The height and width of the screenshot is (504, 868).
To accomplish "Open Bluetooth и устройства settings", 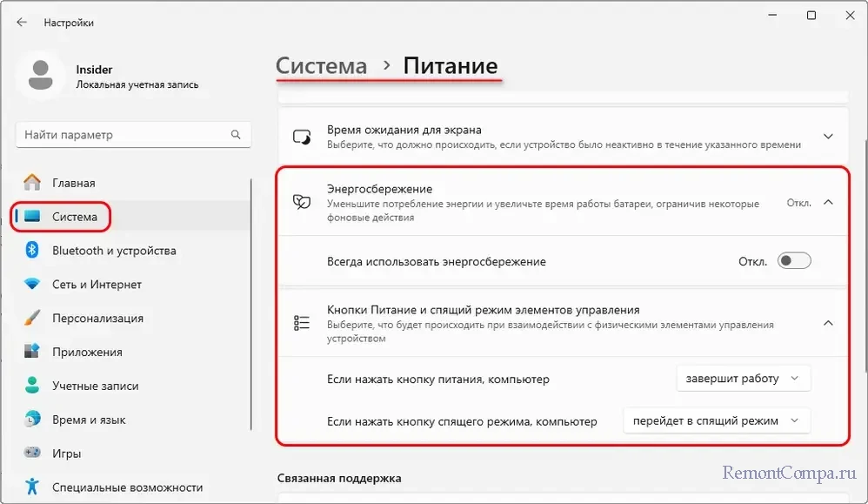I will [x=113, y=251].
